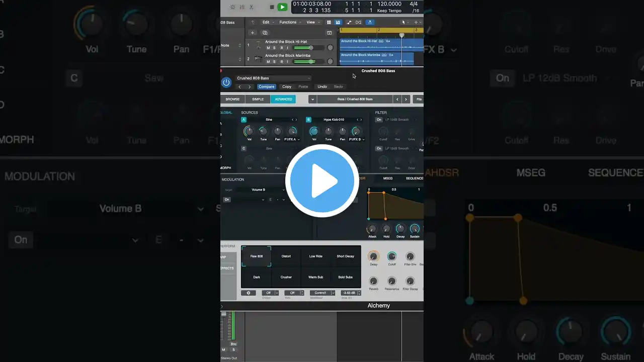The image size is (644, 362).
Task: Click the Stop transport button
Action: [272, 7]
